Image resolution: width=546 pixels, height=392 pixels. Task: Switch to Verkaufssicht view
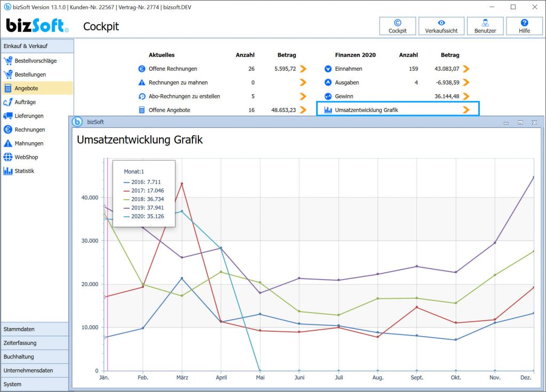point(441,26)
